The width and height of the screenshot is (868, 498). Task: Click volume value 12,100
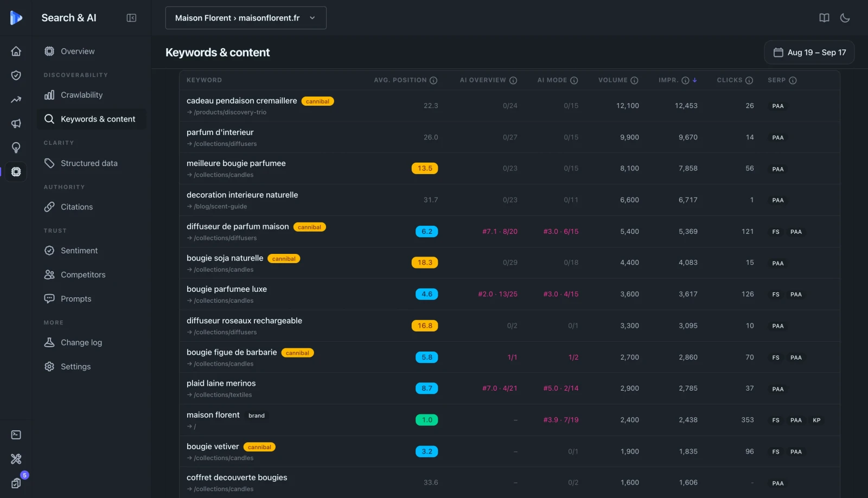coord(628,106)
